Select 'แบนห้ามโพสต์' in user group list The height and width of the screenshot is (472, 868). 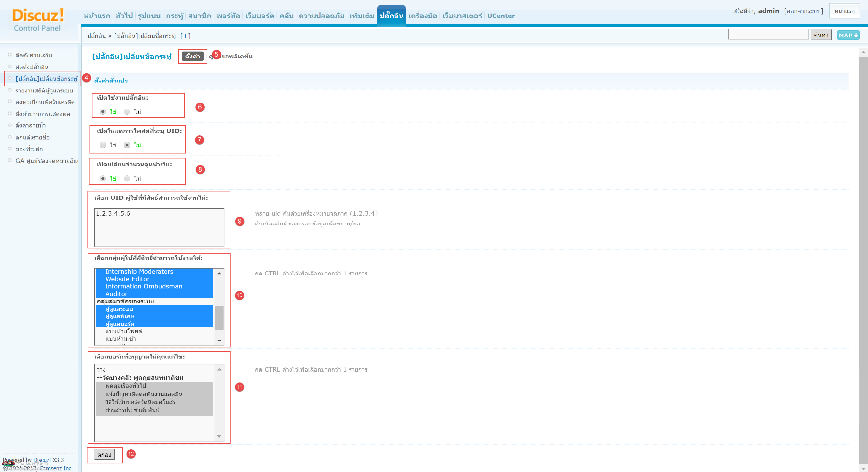pyautogui.click(x=123, y=331)
